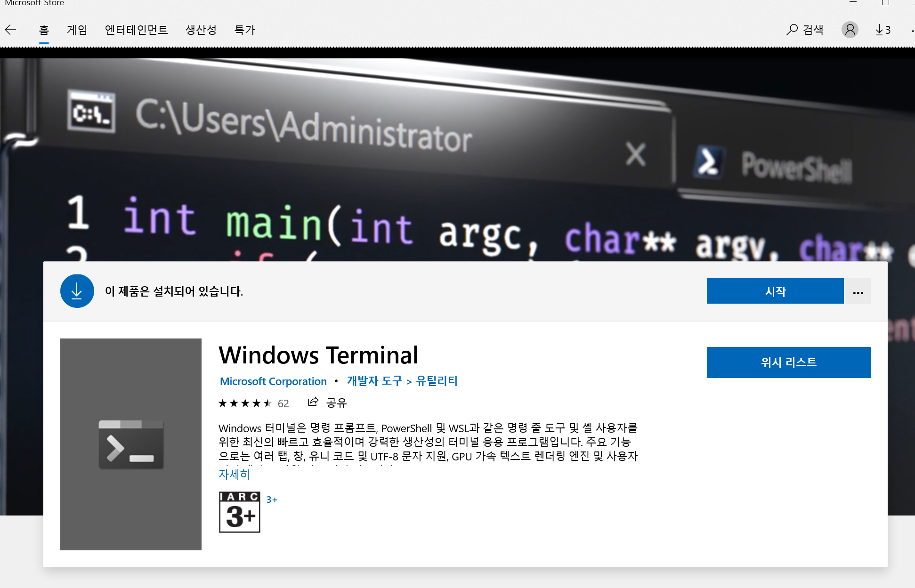
Task: Open 개발자 도구 > 유틸리티 category link
Action: pos(402,381)
